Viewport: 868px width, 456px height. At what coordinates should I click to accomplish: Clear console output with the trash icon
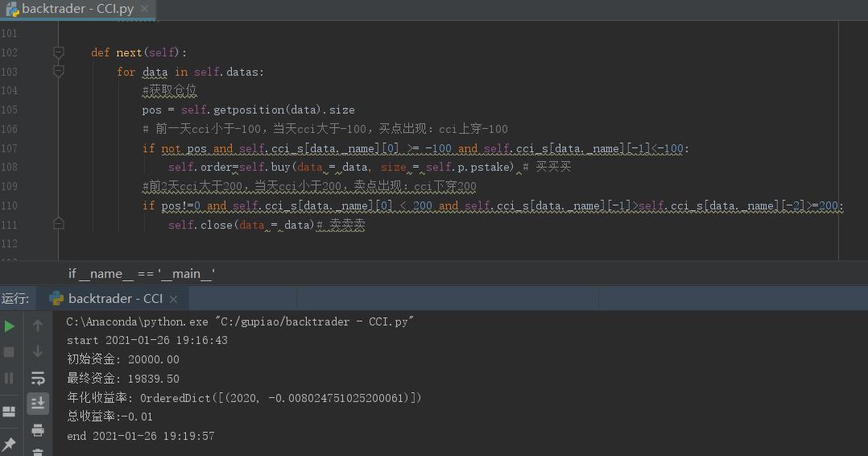coord(38,452)
